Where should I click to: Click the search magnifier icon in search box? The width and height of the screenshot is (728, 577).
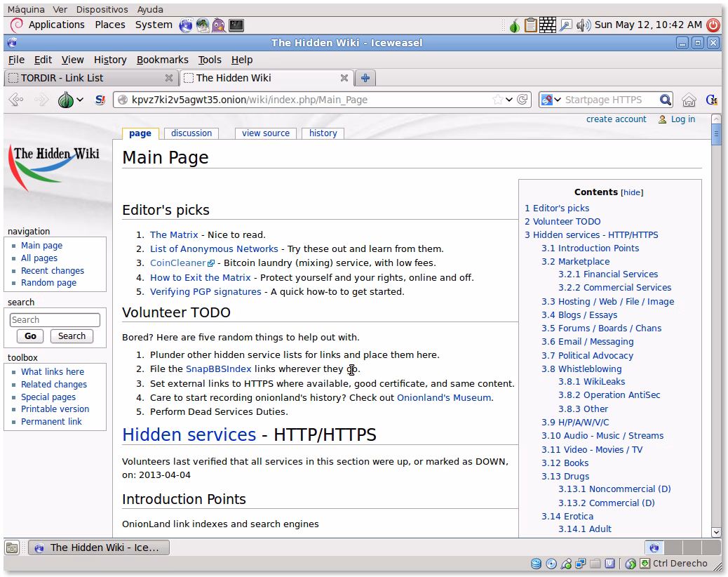point(666,100)
